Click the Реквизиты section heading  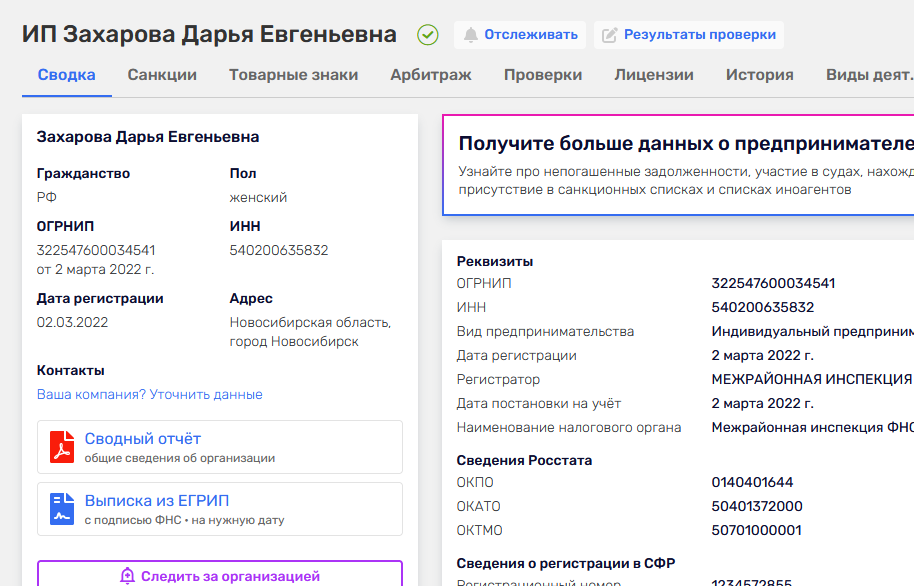[495, 261]
